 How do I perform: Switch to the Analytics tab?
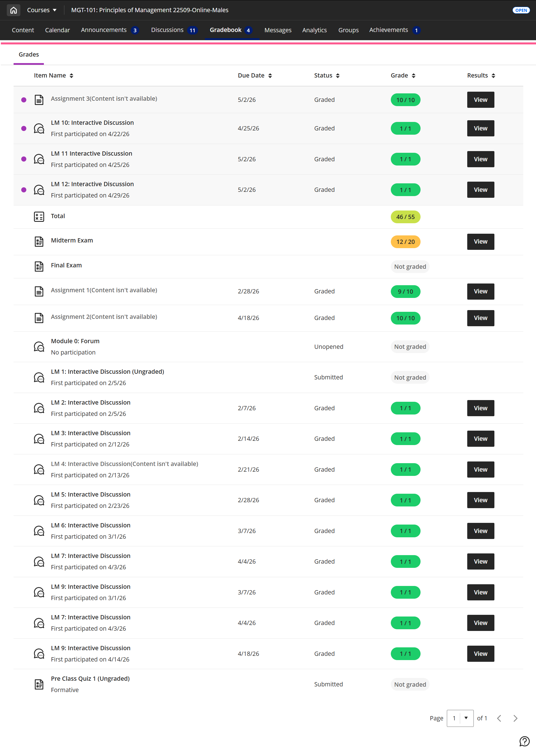314,30
